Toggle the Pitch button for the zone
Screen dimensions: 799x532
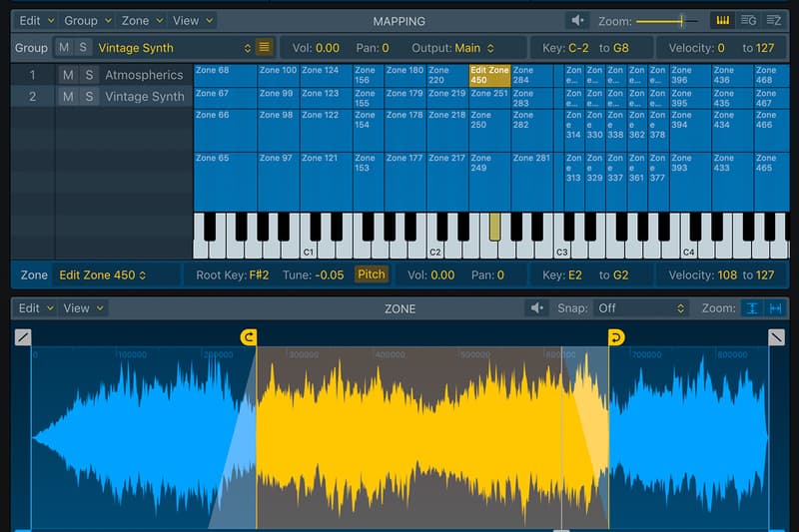[x=371, y=274]
